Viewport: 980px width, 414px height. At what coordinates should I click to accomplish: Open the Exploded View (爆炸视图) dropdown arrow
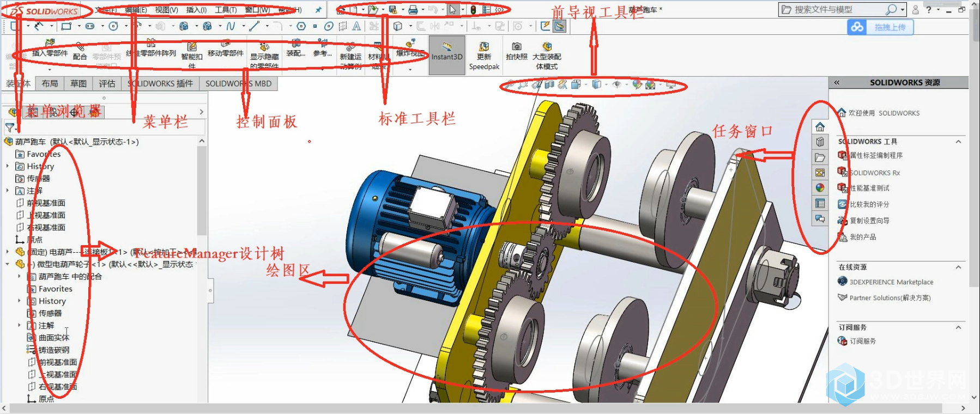click(410, 70)
